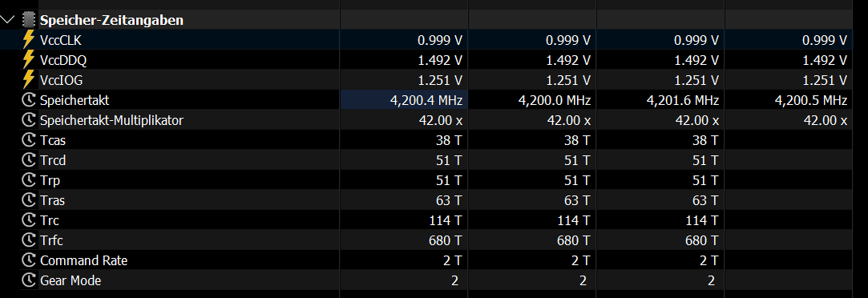Image resolution: width=868 pixels, height=298 pixels.
Task: Click the third-column 38 T Tcas value
Action: pos(706,140)
